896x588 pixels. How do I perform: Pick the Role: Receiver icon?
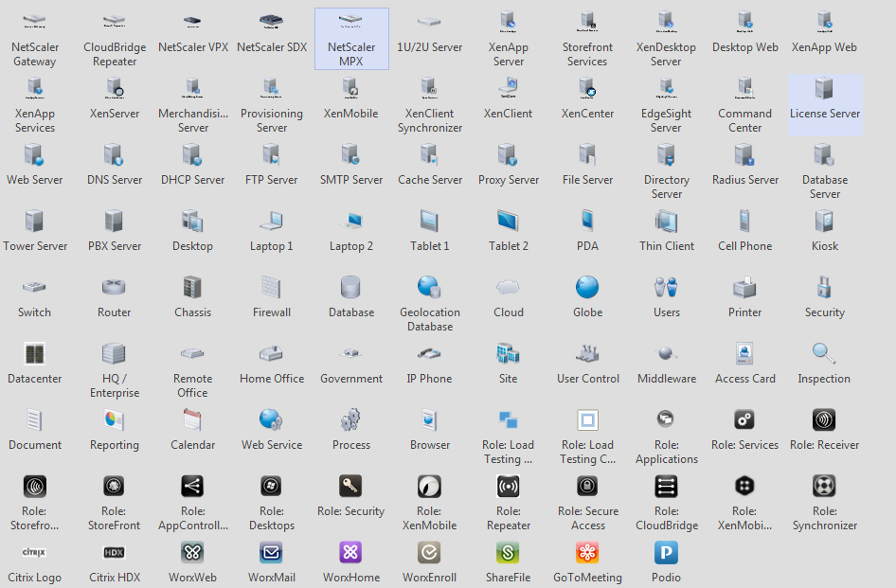click(x=824, y=419)
